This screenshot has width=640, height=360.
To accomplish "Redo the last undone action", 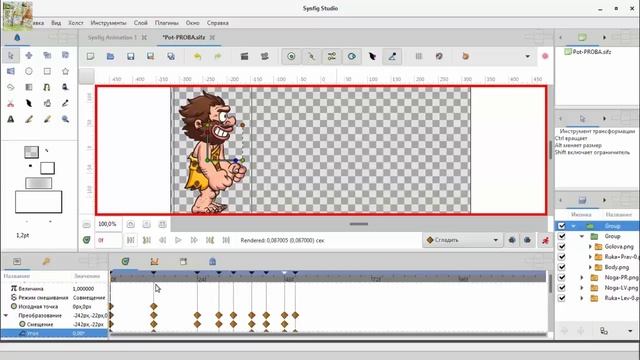I will click(x=218, y=56).
